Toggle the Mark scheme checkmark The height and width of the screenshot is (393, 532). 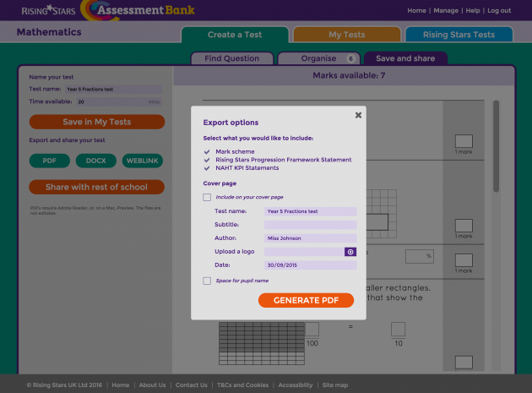(x=207, y=152)
